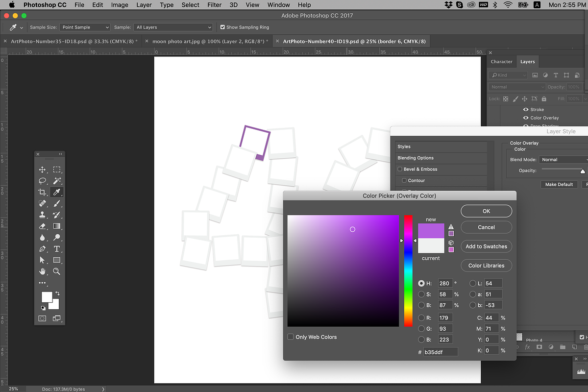Viewport: 588px width, 392px height.
Task: Toggle Quick Mask mode
Action: click(x=43, y=318)
